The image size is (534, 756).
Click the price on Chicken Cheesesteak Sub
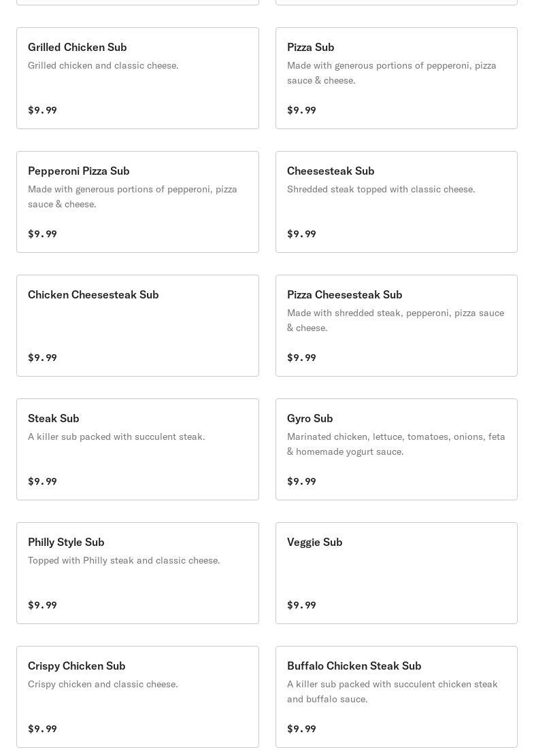pos(42,358)
